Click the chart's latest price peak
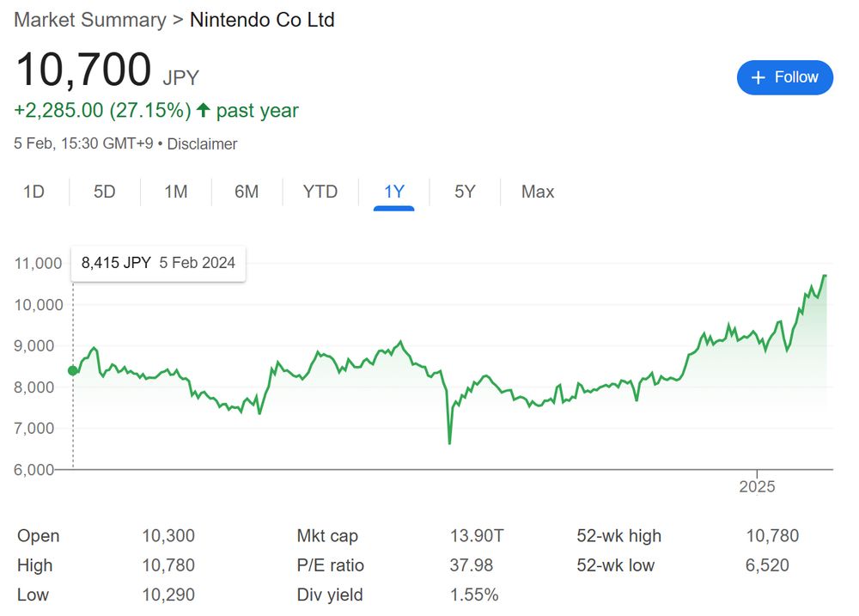The width and height of the screenshot is (859, 616). (x=824, y=276)
